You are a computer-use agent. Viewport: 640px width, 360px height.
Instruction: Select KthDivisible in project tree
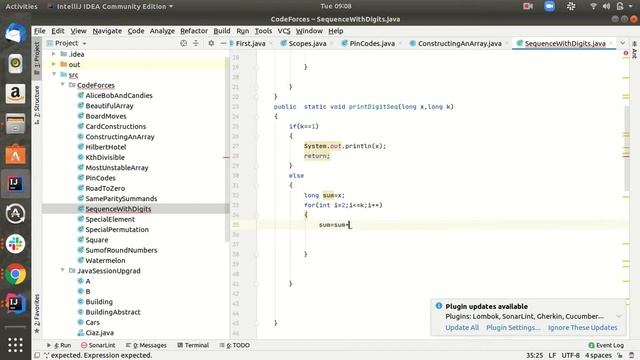tap(105, 158)
